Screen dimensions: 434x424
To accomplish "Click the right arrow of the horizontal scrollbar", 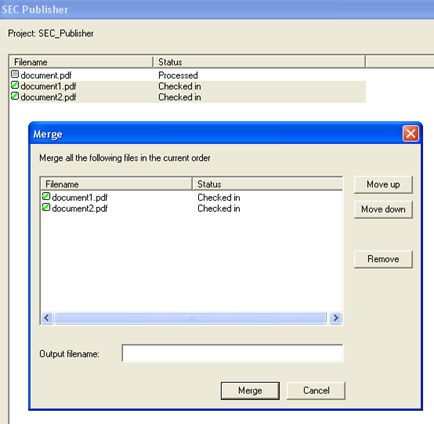I will [336, 318].
